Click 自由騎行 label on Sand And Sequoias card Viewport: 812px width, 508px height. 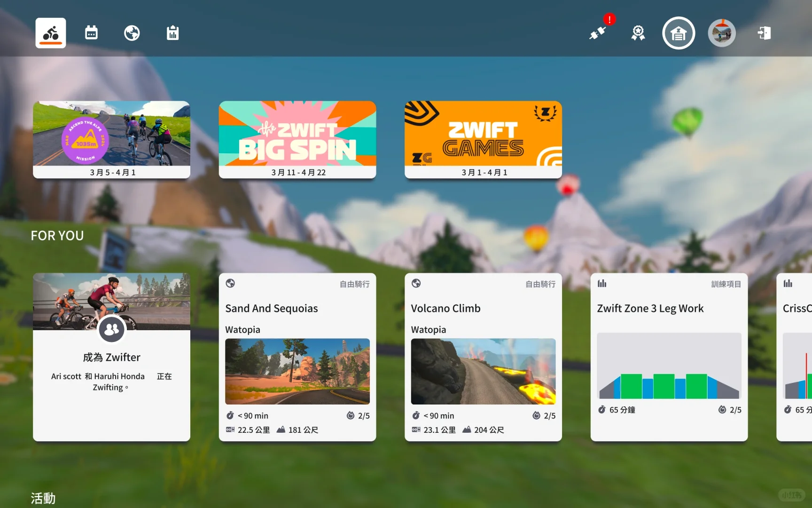(355, 284)
